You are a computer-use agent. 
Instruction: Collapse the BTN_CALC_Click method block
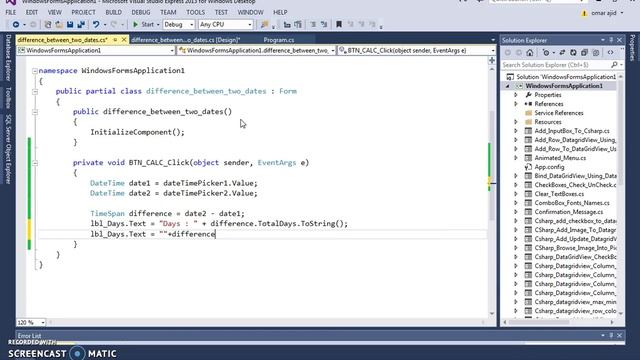(35, 163)
